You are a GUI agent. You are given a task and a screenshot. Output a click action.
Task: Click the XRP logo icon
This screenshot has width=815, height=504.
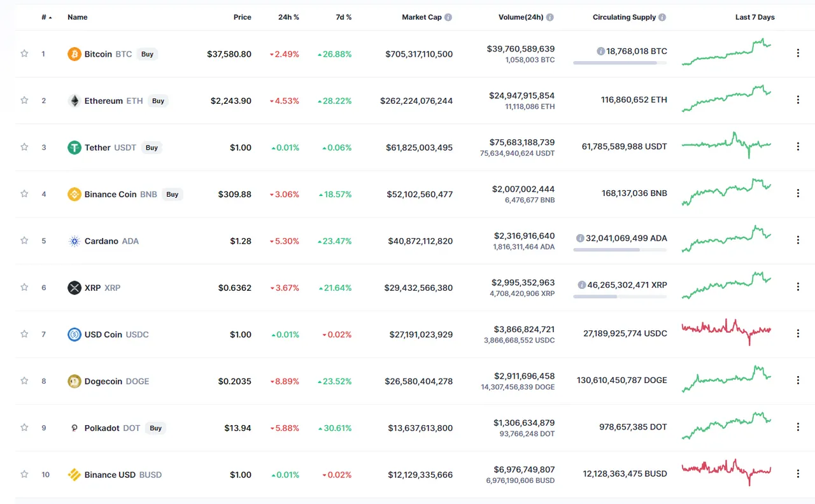(x=74, y=288)
